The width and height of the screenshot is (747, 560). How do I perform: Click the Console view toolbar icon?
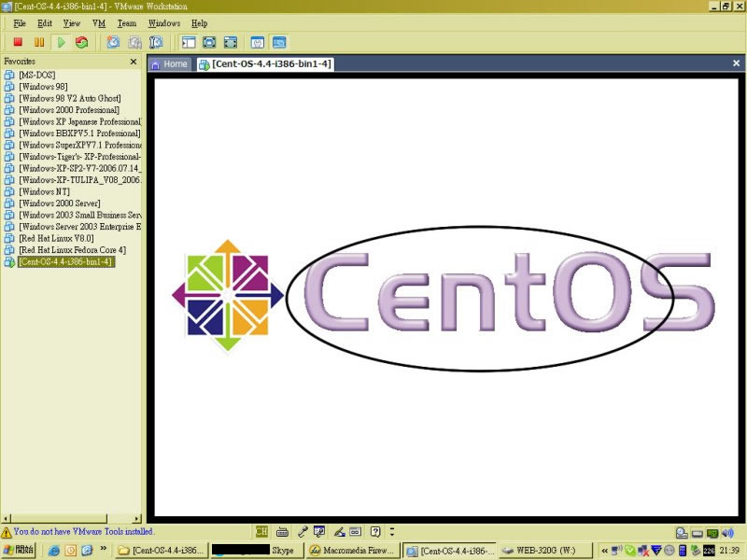[279, 42]
